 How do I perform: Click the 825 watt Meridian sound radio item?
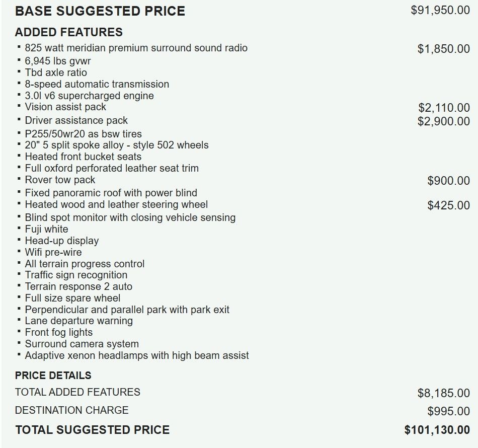(136, 48)
